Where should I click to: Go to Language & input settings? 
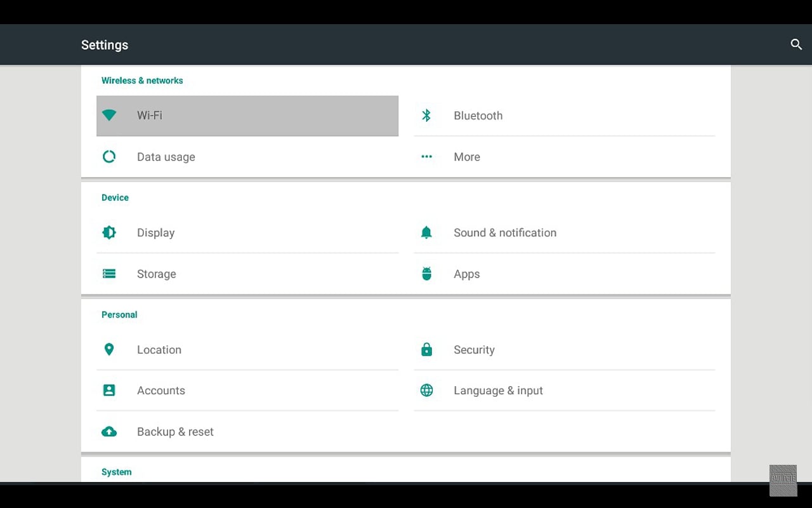498,391
